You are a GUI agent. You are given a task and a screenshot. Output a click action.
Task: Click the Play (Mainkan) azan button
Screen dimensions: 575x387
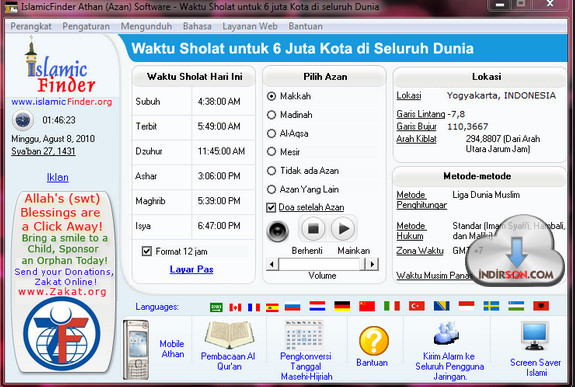pos(343,229)
